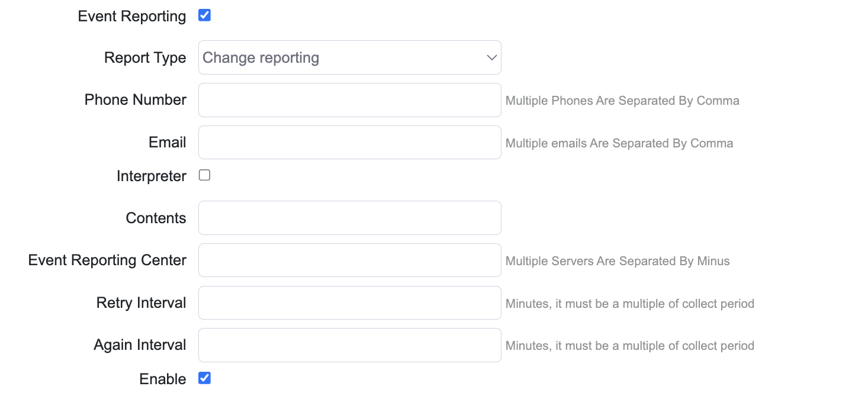
Task: Select the Event Reporting Center field
Action: pos(349,260)
